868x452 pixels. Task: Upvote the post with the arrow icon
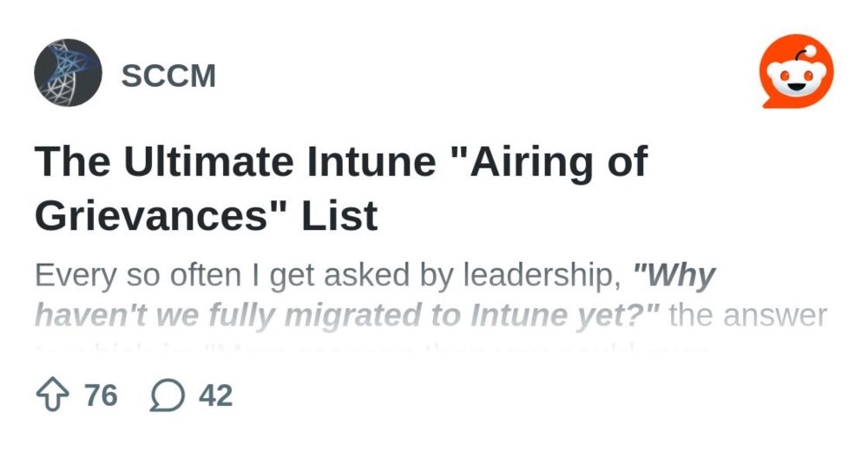tap(54, 396)
